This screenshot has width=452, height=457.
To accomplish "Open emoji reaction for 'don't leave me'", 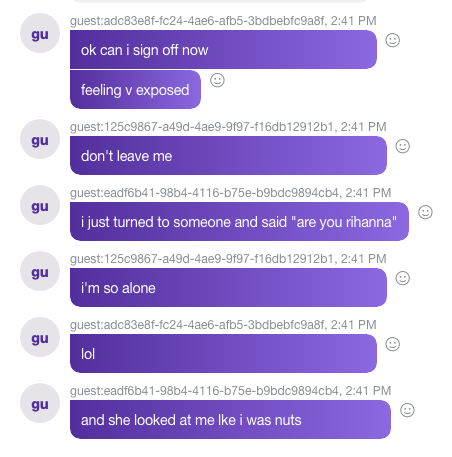I will click(403, 146).
